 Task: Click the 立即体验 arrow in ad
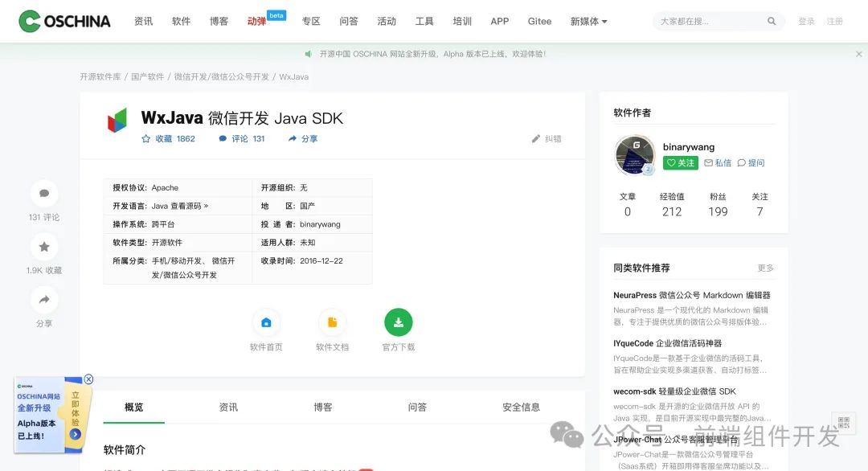(x=76, y=435)
